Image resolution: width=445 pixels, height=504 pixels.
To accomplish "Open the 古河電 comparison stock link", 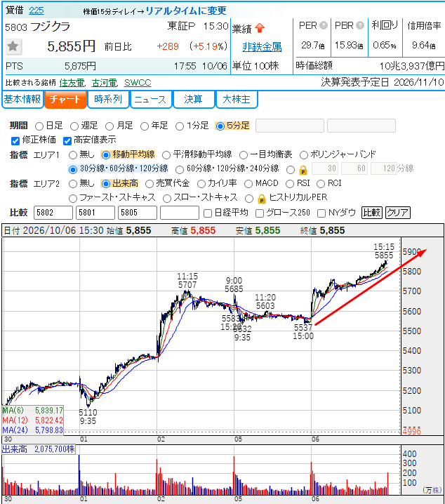I will [104, 83].
